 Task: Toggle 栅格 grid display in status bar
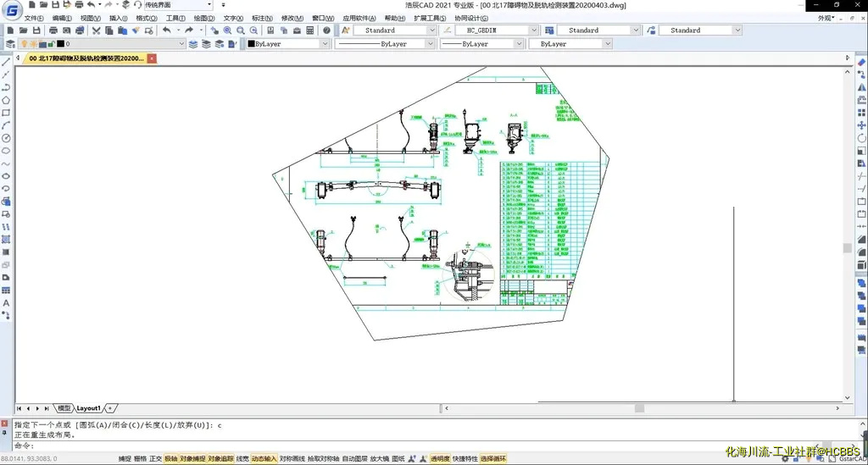(x=140, y=459)
